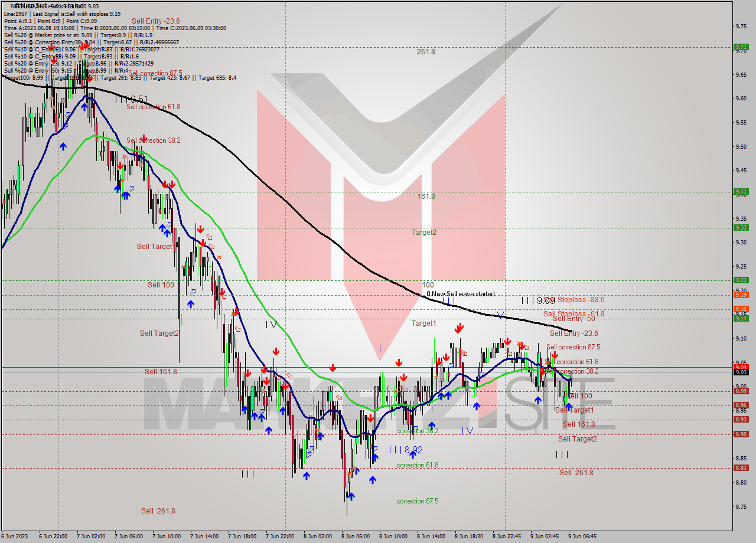Click the 9.50 price scale value

click(x=741, y=146)
